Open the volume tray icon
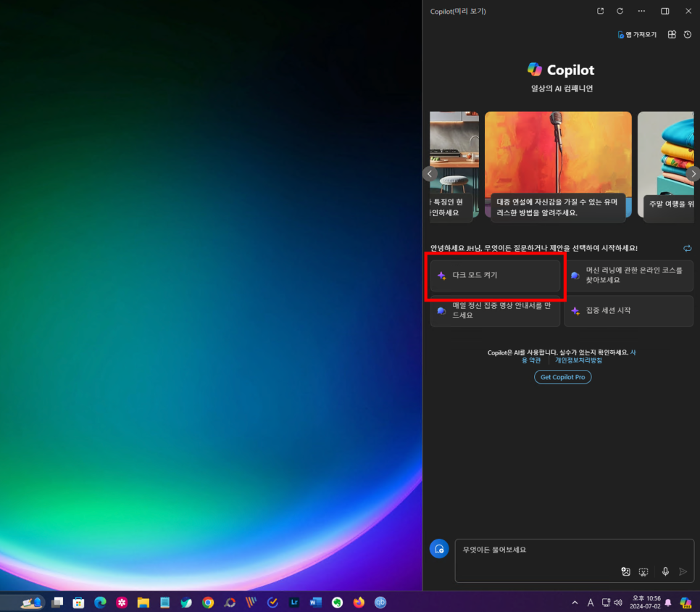 pyautogui.click(x=618, y=603)
